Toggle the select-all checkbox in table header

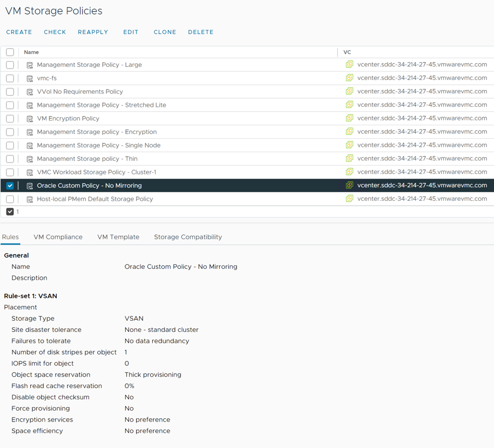10,52
